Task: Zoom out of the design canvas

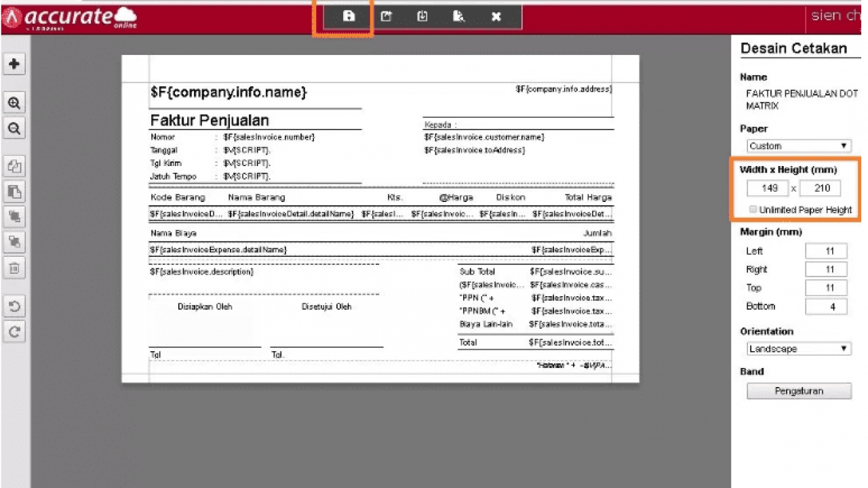Action: [14, 128]
